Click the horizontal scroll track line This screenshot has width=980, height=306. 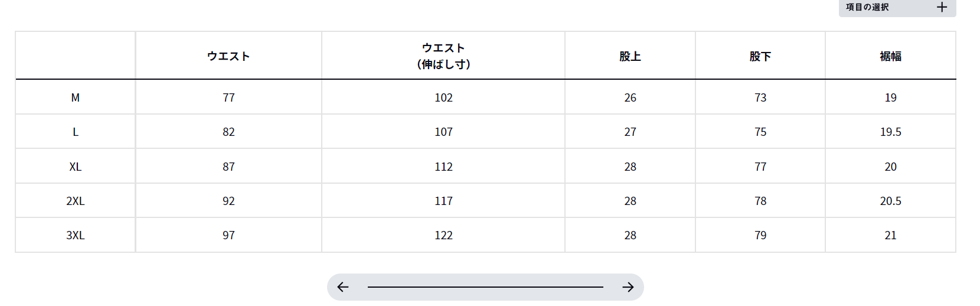pos(485,287)
